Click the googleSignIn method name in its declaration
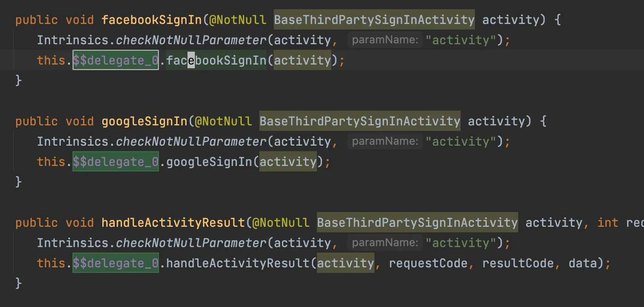Screen dimensions: 644x307 point(144,121)
